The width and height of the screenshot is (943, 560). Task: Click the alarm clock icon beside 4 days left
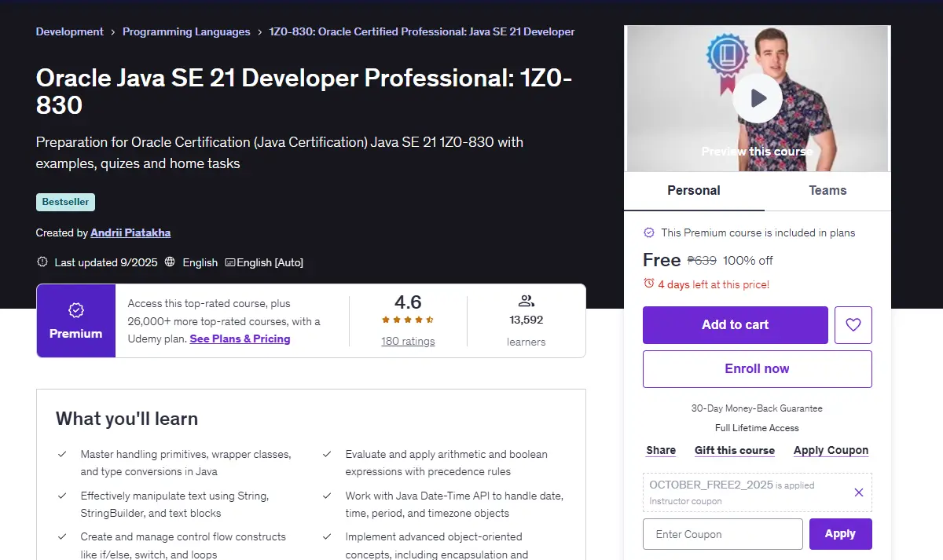click(x=648, y=284)
